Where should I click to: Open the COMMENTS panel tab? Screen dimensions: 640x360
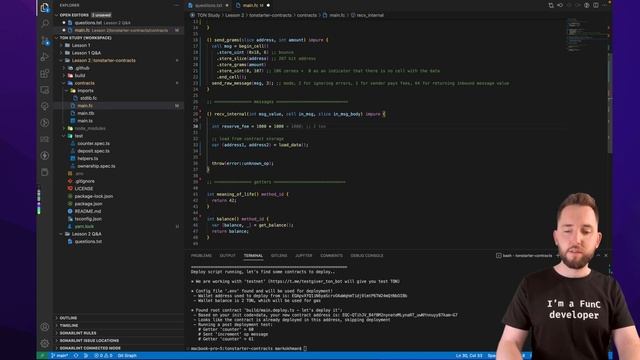pos(331,256)
